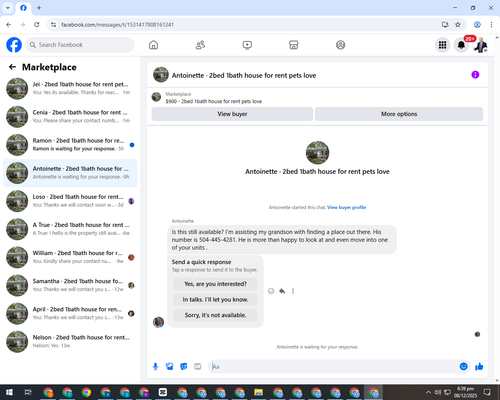
Task: Open April's conversation in the list
Action: point(70,313)
